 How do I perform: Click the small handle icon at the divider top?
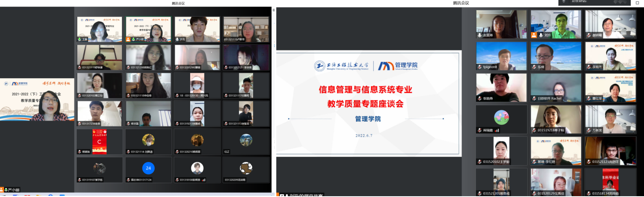coord(273,10)
